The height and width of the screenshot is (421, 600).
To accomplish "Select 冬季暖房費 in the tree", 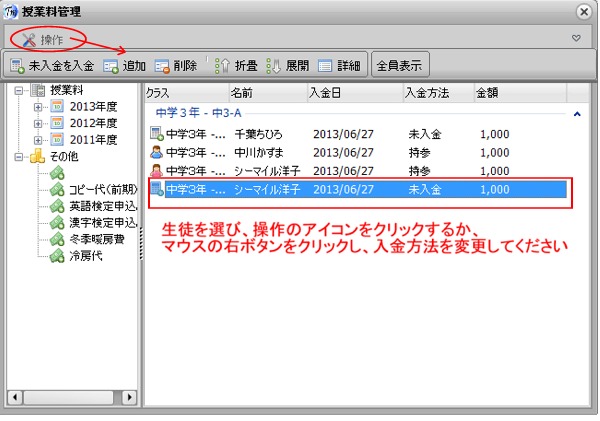I will click(x=97, y=239).
